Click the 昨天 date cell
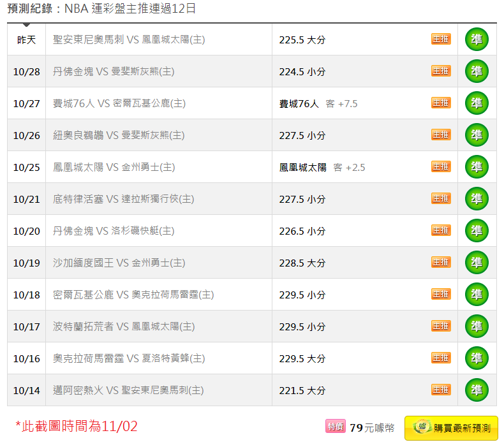The image size is (504, 447). coord(26,40)
